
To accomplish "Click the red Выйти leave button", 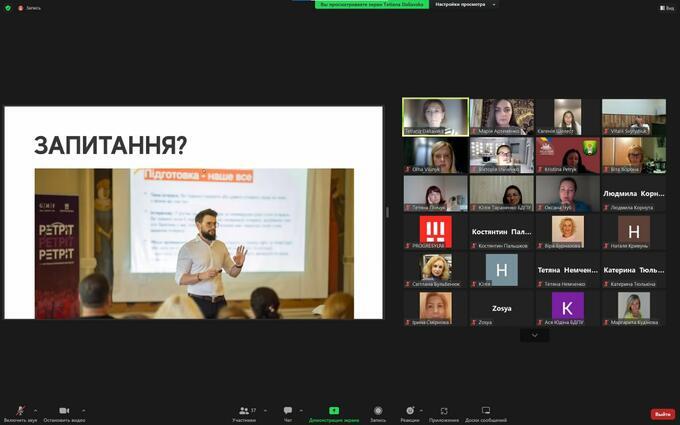I will [x=662, y=414].
